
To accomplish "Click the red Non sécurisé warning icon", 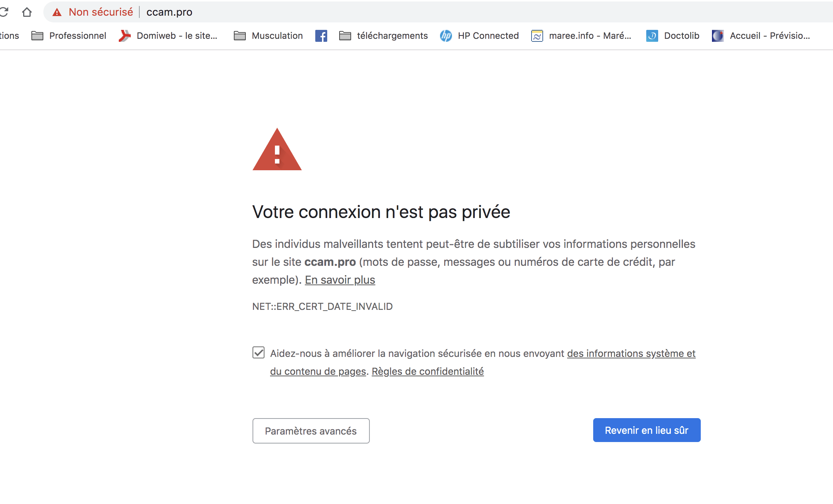I will coord(57,12).
